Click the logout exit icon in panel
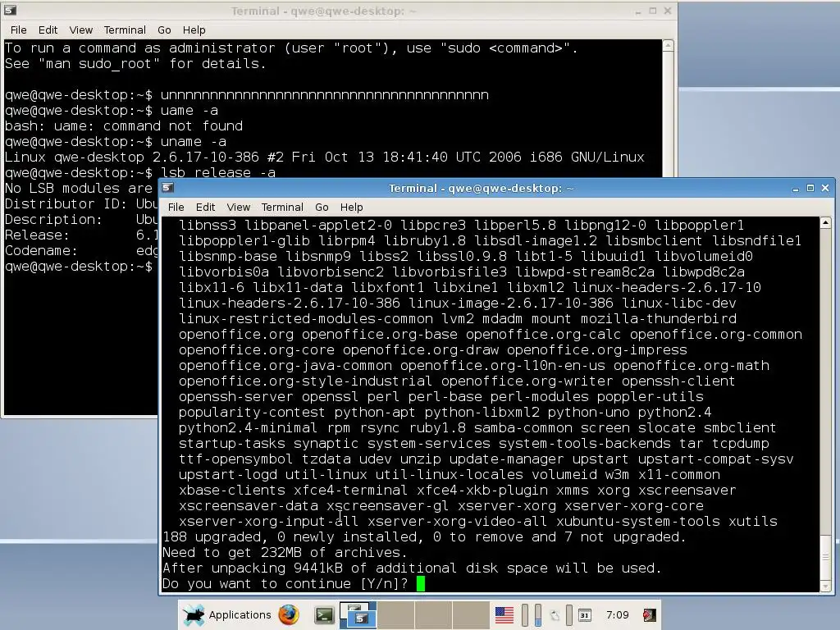This screenshot has height=630, width=840. 650,615
